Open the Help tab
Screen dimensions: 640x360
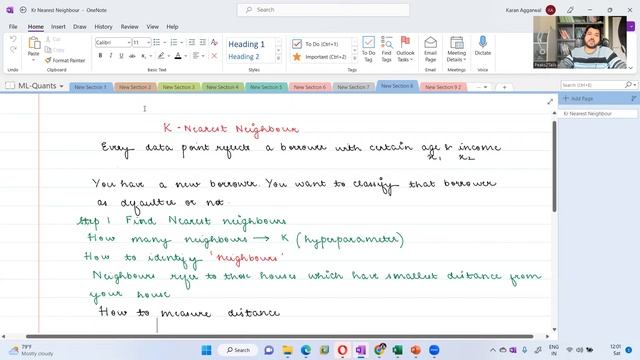pyautogui.click(x=172, y=27)
